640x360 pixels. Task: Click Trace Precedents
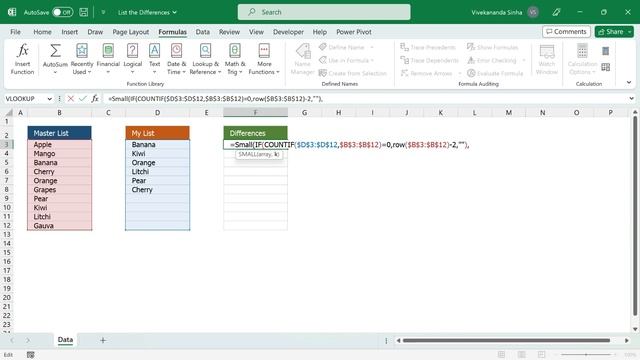click(x=428, y=47)
